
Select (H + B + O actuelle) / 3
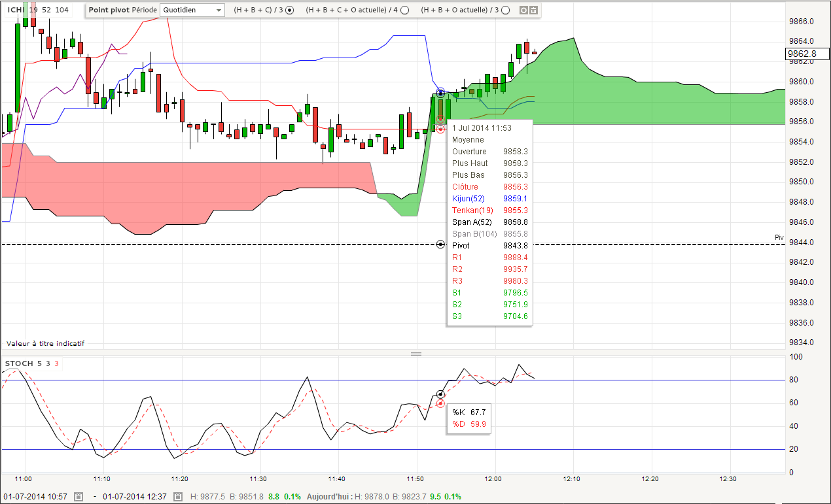coord(505,10)
